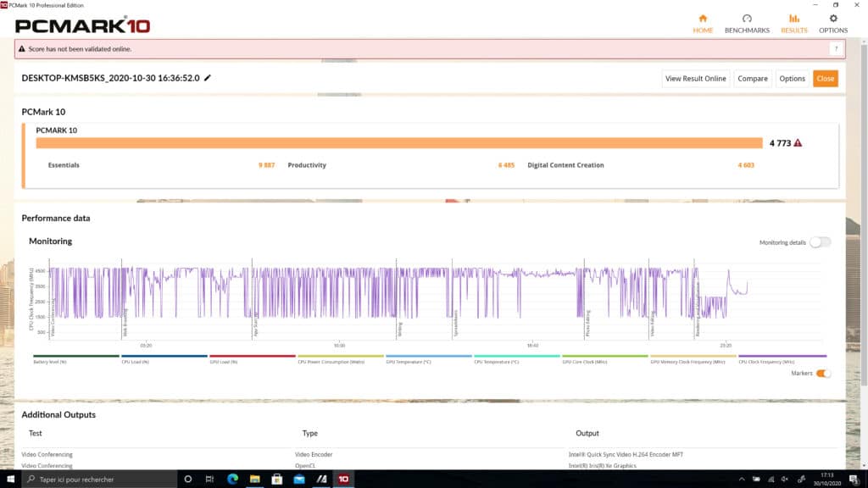Go to the HOME tab
868x488 pixels.
[x=703, y=24]
